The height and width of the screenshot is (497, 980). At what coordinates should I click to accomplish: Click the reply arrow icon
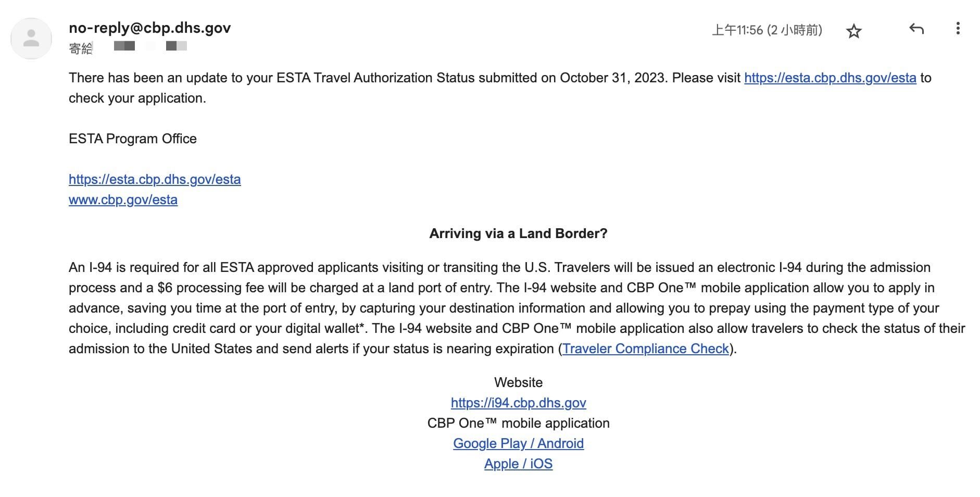(x=916, y=29)
